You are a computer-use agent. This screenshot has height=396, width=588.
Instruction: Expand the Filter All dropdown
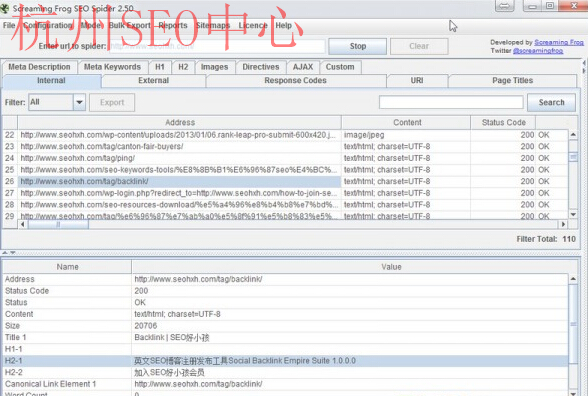point(79,102)
